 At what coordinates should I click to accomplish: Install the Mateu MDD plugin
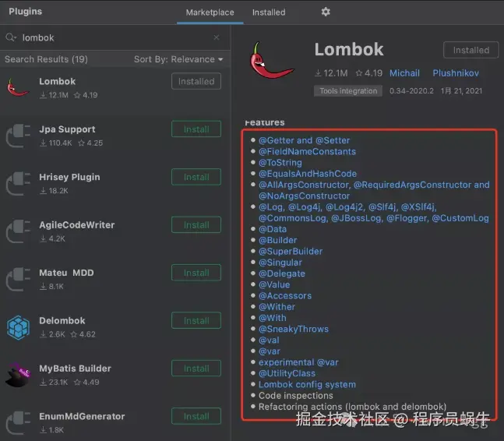[x=196, y=273]
